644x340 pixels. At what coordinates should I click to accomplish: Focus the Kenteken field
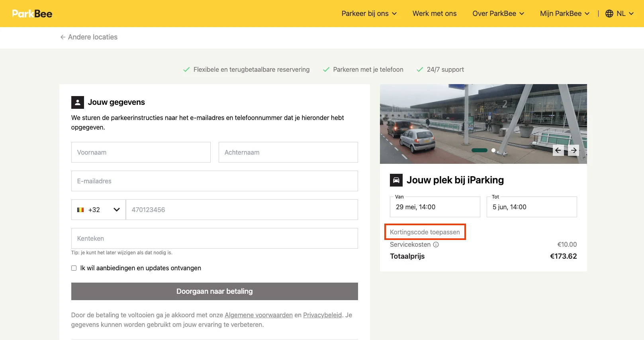pos(215,238)
